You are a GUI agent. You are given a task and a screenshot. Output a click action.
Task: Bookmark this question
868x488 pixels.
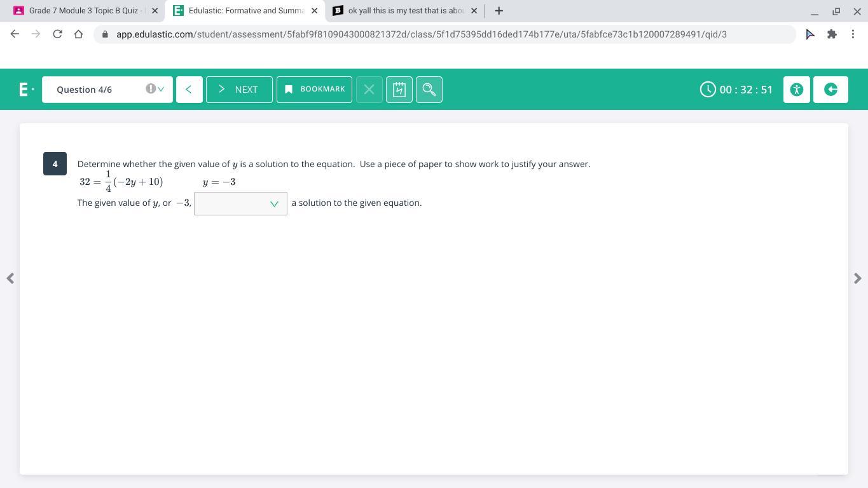[314, 90]
